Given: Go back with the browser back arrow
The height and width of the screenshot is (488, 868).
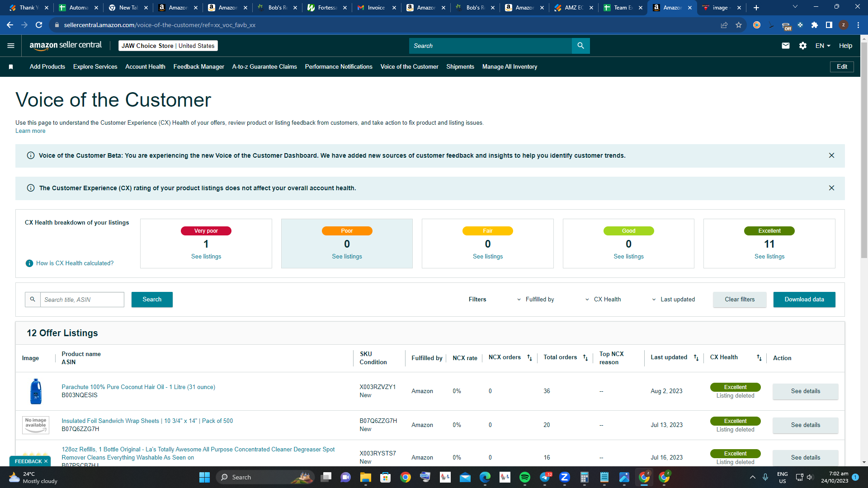Looking at the screenshot, I should coord(10,25).
